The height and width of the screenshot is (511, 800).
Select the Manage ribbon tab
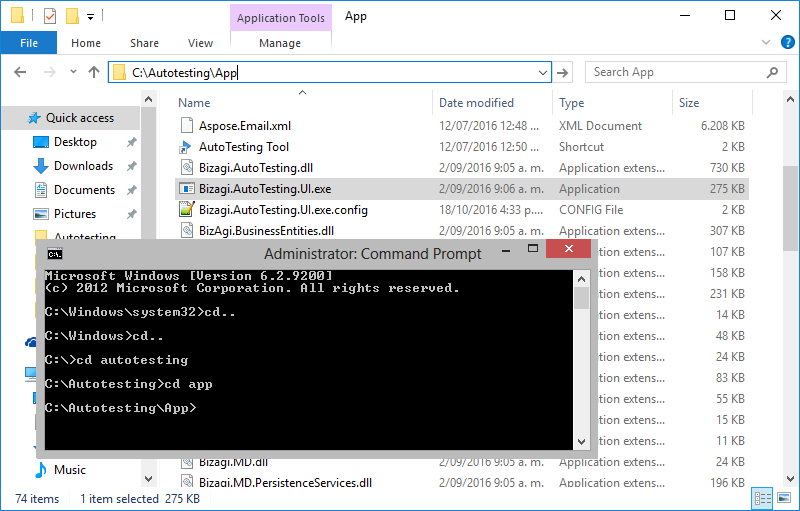pos(280,43)
